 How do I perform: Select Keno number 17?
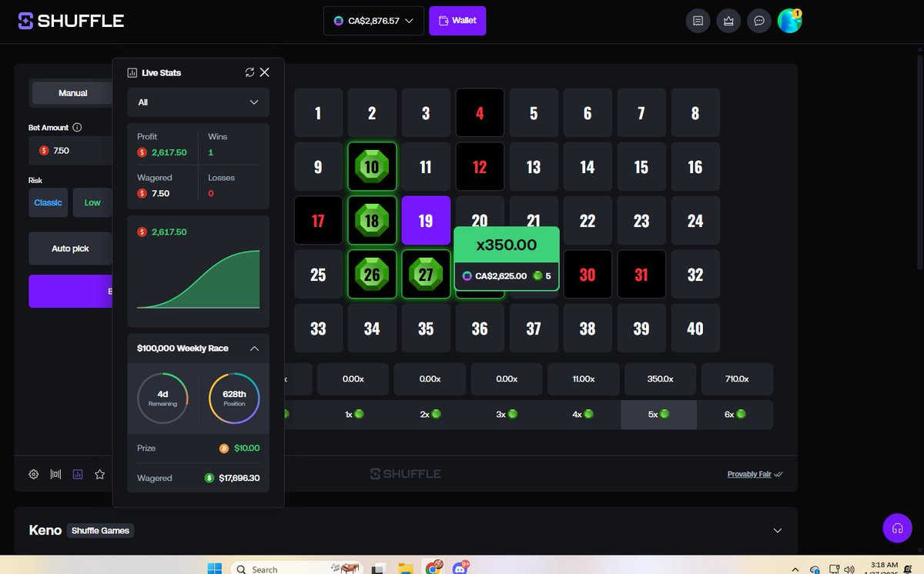pyautogui.click(x=318, y=221)
